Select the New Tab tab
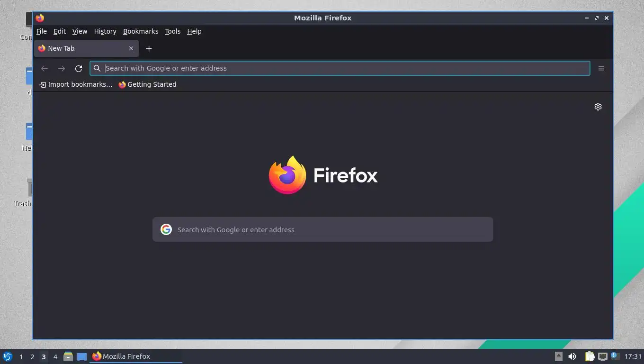 coord(86,48)
